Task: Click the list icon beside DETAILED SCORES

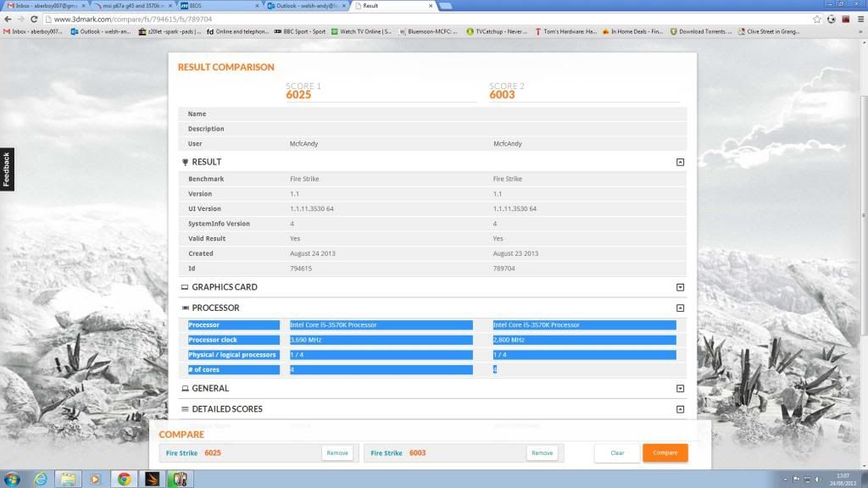Action: [x=185, y=409]
